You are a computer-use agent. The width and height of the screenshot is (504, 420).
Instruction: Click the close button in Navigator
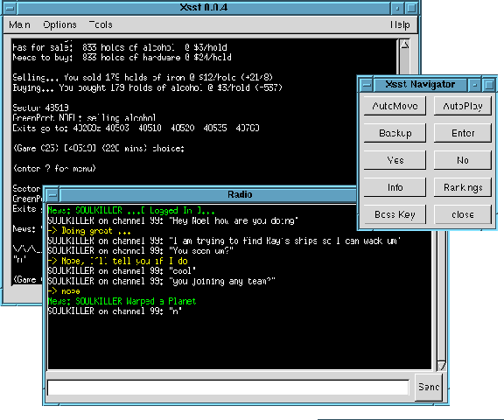[x=463, y=214]
